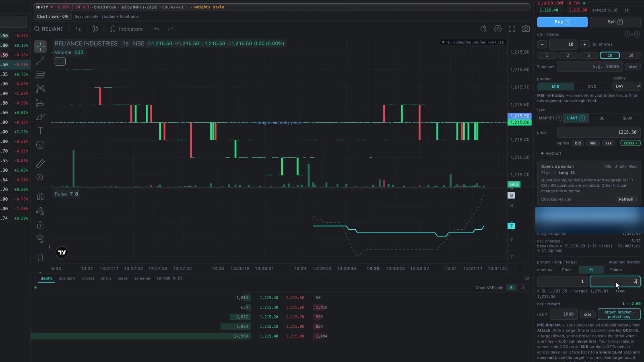Click the trash remove objects icon
Viewport: 644px width, 362px height.
pyautogui.click(x=40, y=257)
